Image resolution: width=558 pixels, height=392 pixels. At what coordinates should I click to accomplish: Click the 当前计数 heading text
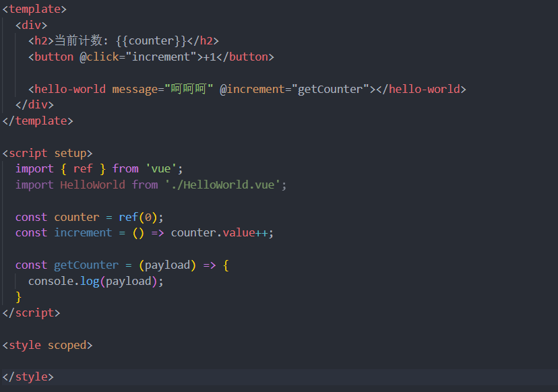[79, 40]
